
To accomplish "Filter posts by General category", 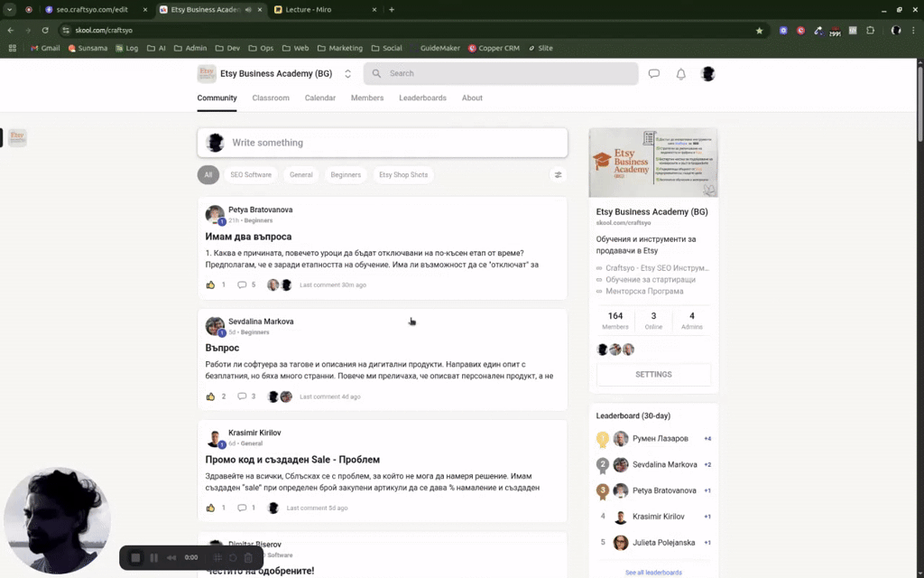I will 301,174.
